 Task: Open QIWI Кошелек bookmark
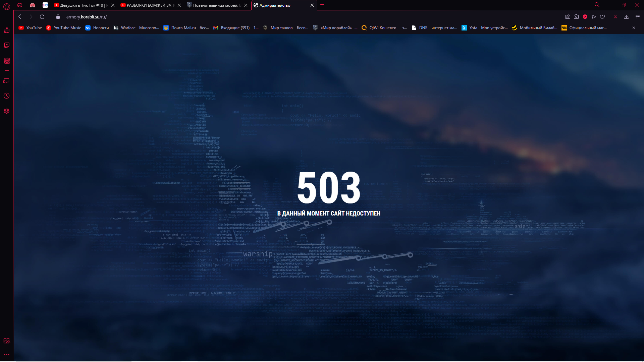point(384,28)
